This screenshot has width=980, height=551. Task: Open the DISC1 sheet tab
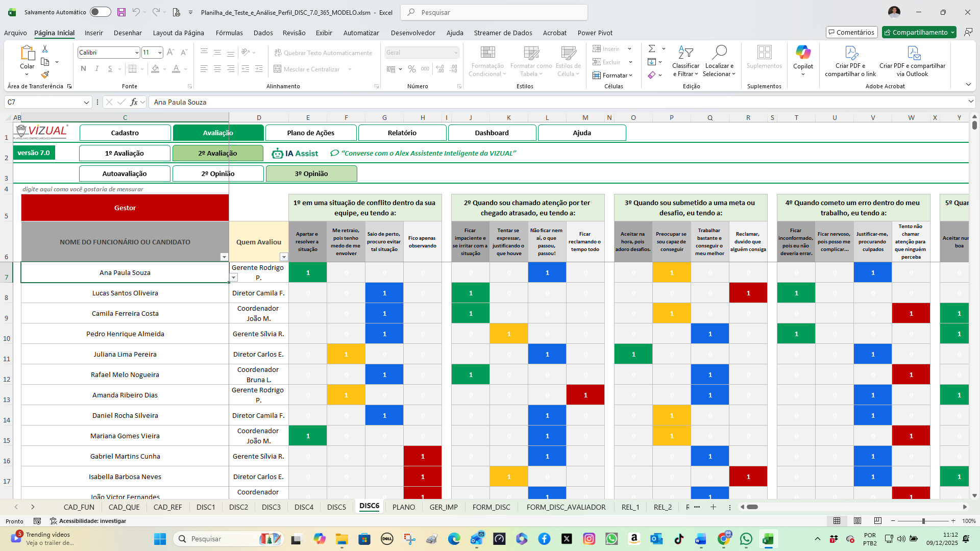pos(206,507)
